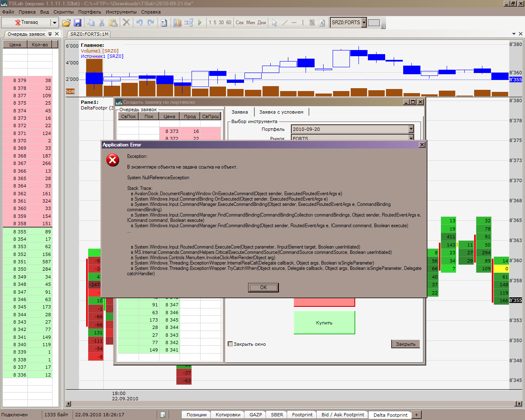Switch to the Bid / Ask Footprint tab
Screen dimensions: 525x420
pos(342,415)
